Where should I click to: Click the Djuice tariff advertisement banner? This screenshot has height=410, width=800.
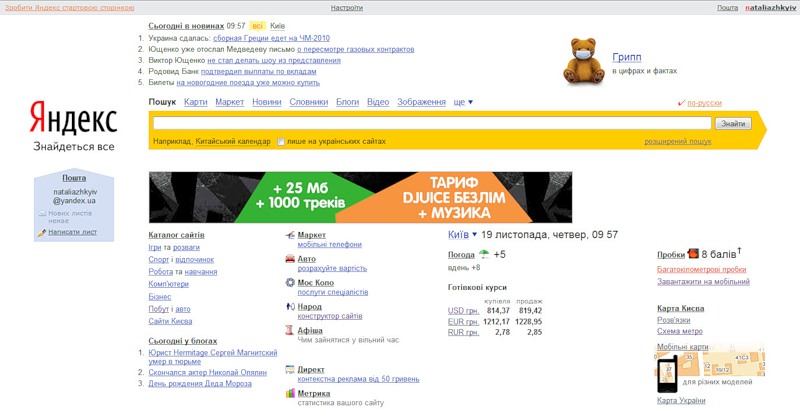[x=360, y=197]
